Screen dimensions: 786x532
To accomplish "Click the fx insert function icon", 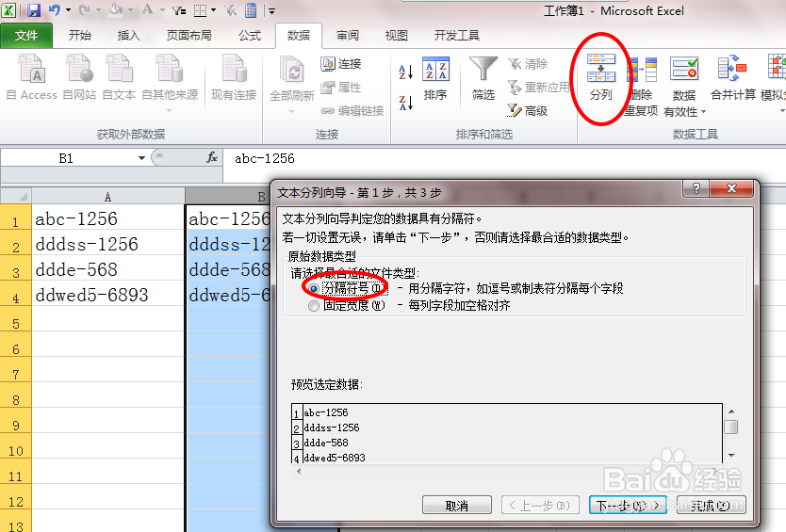I will tap(212, 158).
